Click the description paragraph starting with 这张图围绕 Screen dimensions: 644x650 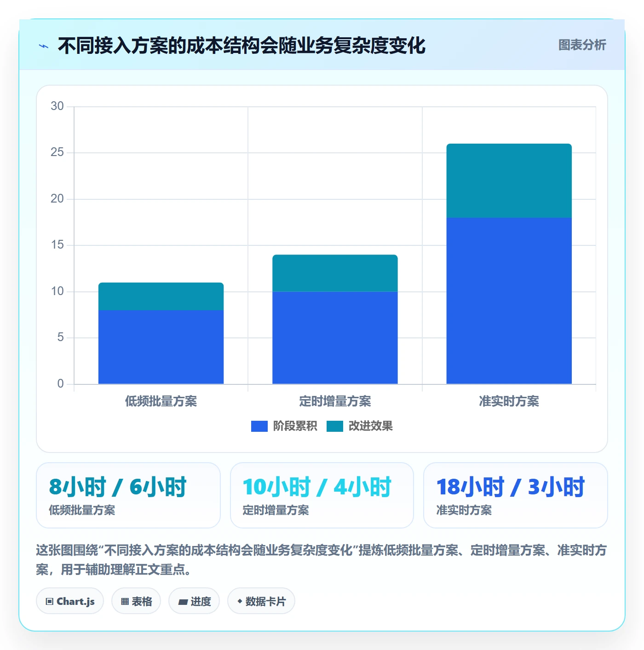coord(322,560)
